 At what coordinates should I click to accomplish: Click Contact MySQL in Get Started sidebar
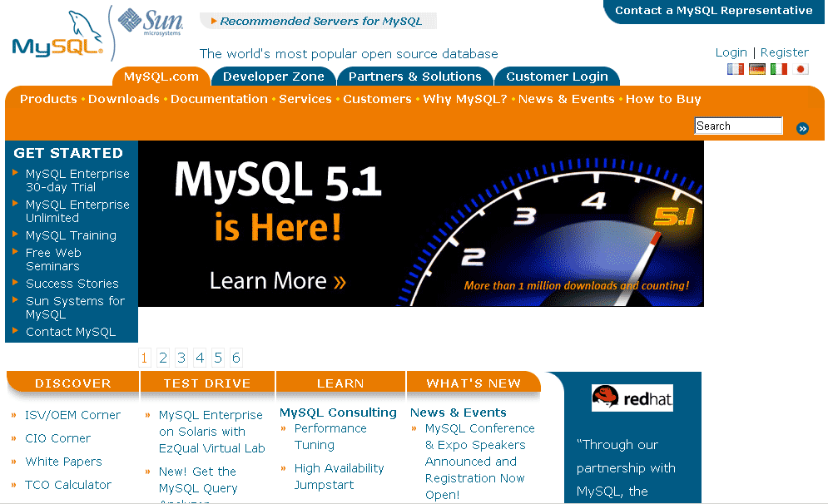71,332
